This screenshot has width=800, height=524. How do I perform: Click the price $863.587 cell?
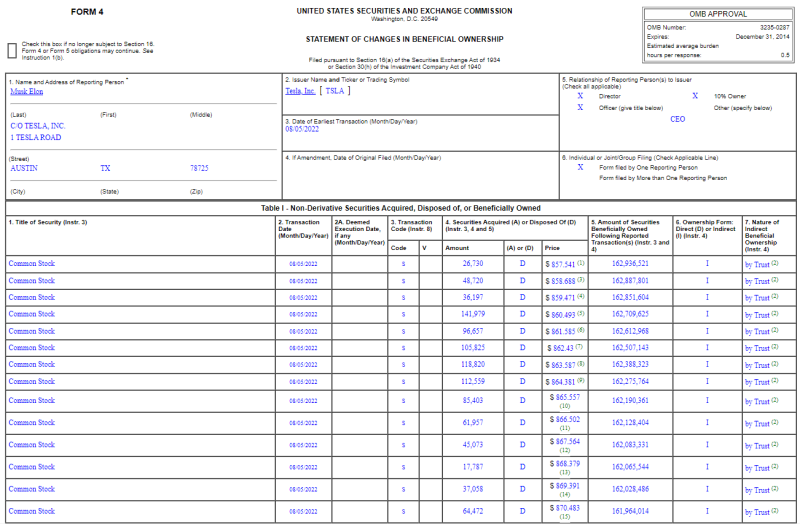[x=563, y=365]
